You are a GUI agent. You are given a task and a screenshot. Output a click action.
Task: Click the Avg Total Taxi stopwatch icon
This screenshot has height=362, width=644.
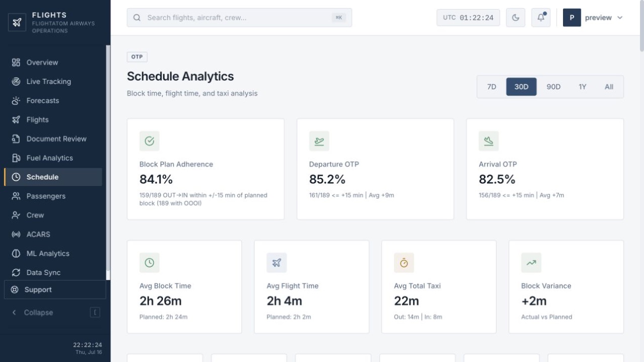coord(404,263)
